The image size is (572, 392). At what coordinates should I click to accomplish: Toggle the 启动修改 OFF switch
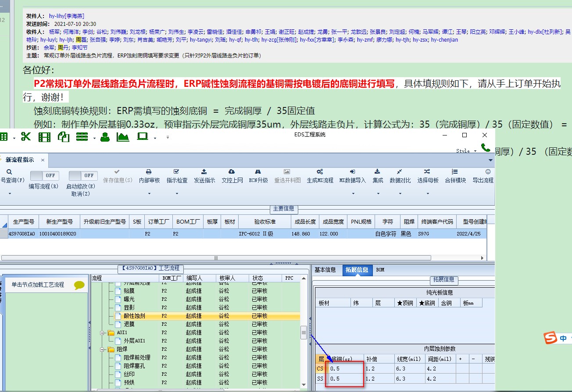point(83,175)
